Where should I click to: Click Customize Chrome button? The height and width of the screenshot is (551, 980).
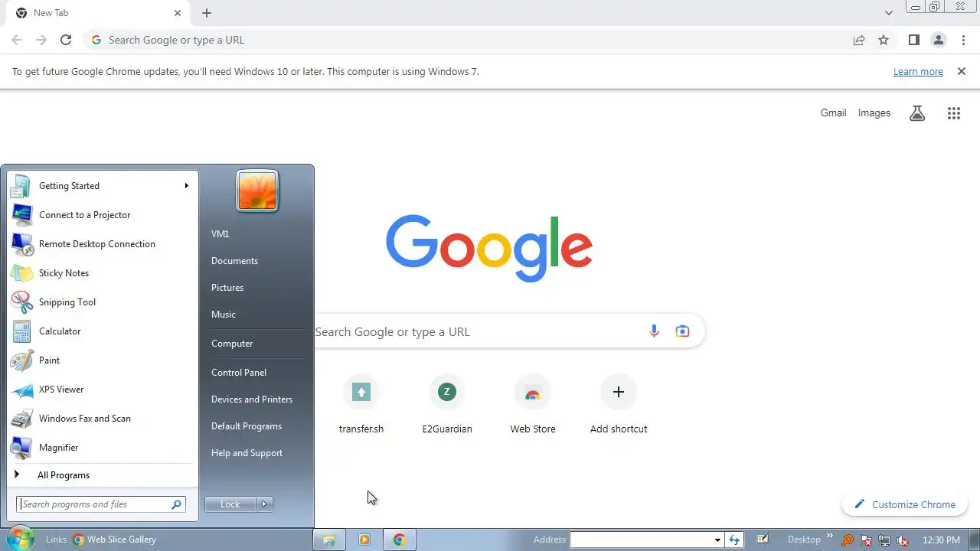coord(905,504)
